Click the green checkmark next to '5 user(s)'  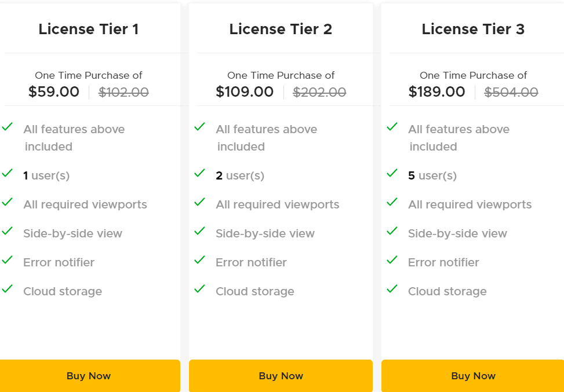392,174
